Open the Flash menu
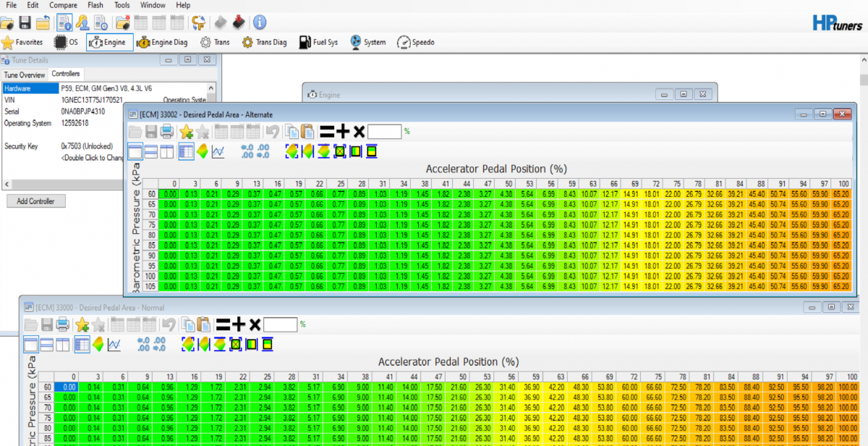This screenshot has width=868, height=446. coord(95,5)
